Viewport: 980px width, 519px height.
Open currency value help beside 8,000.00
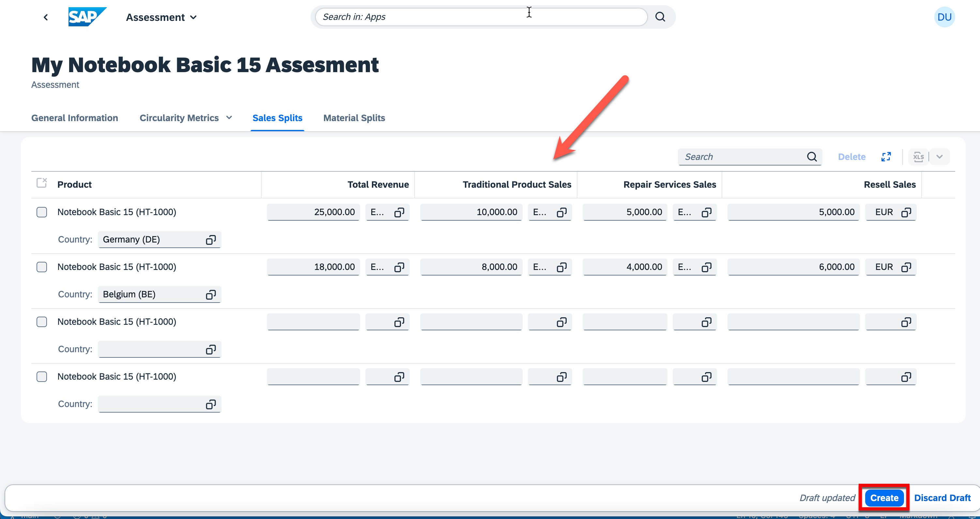(561, 267)
